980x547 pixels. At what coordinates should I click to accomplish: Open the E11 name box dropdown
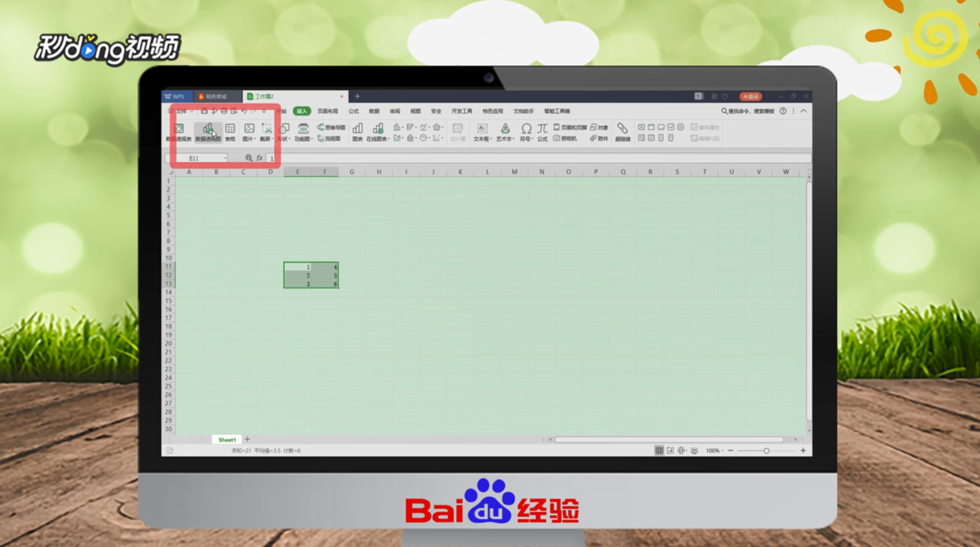click(x=225, y=159)
